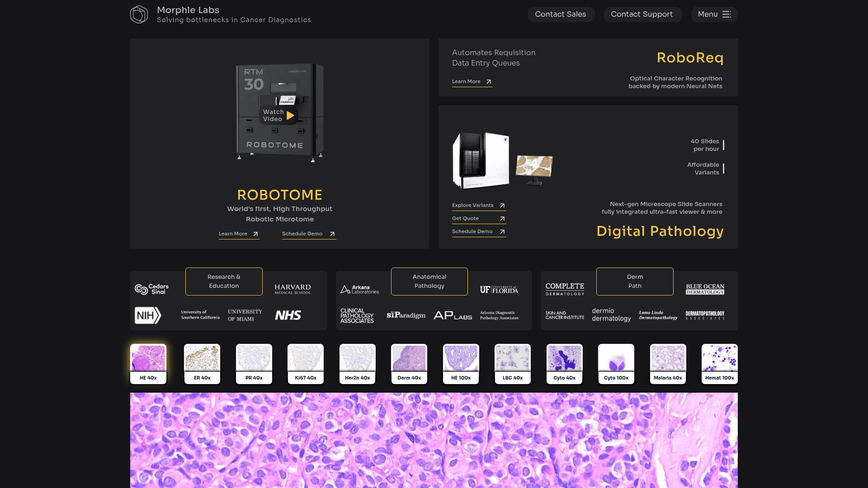Select the HE 100x slide thumbnail
This screenshot has height=488, width=868.
tap(461, 364)
